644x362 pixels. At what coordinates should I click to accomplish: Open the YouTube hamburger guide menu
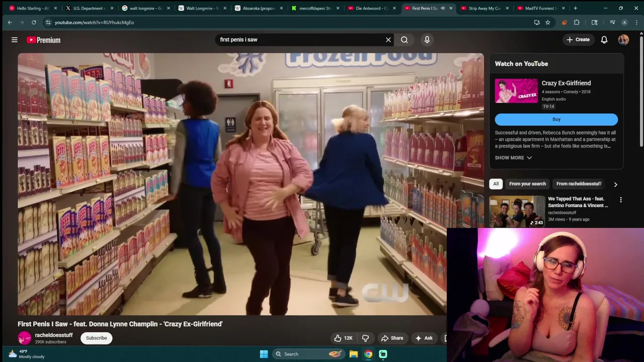[15, 40]
